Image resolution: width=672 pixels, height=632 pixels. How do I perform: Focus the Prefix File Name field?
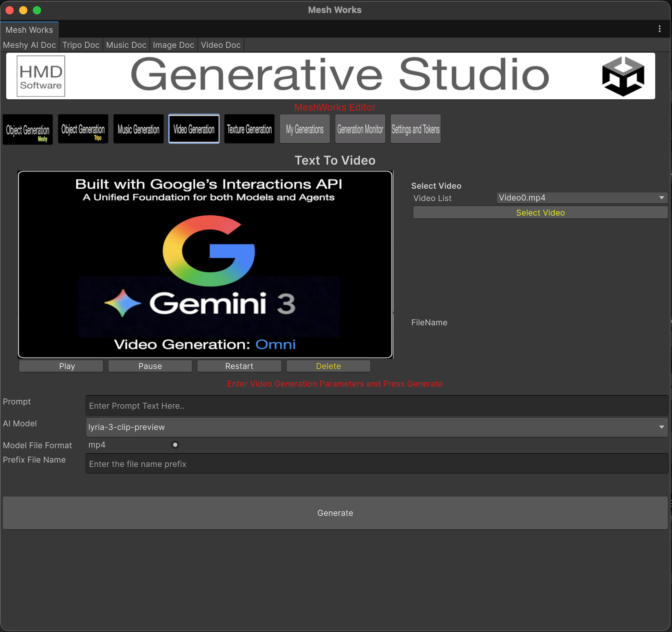click(x=377, y=464)
